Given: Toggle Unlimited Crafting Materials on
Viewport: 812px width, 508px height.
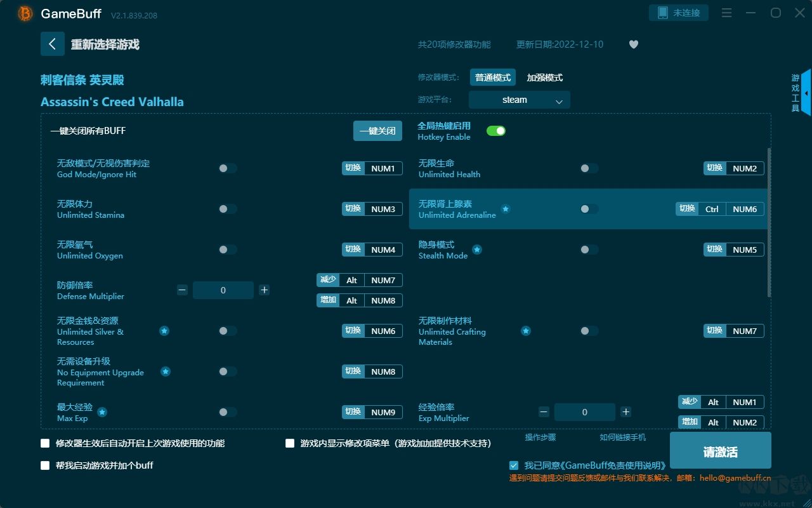Looking at the screenshot, I should click(589, 331).
